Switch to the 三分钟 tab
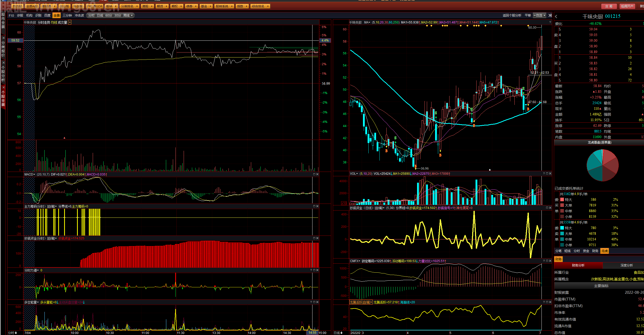This screenshot has height=335, width=644. 67,15
